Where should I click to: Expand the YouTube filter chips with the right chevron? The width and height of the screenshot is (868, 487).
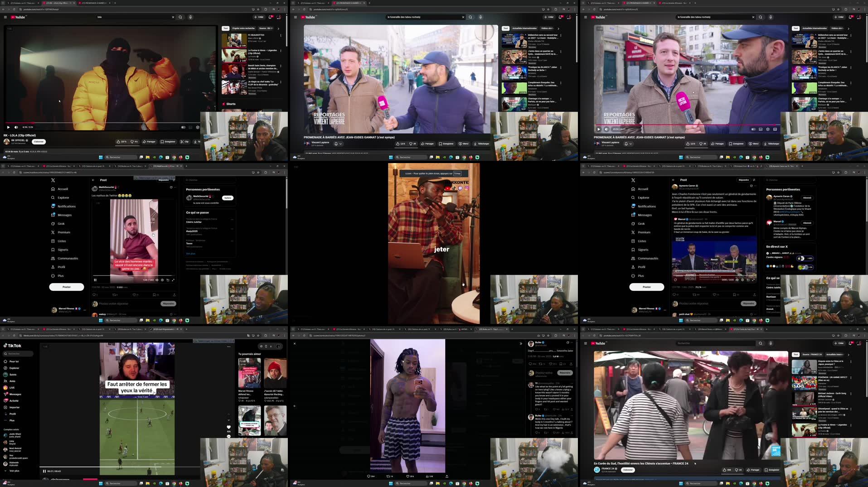tap(558, 28)
